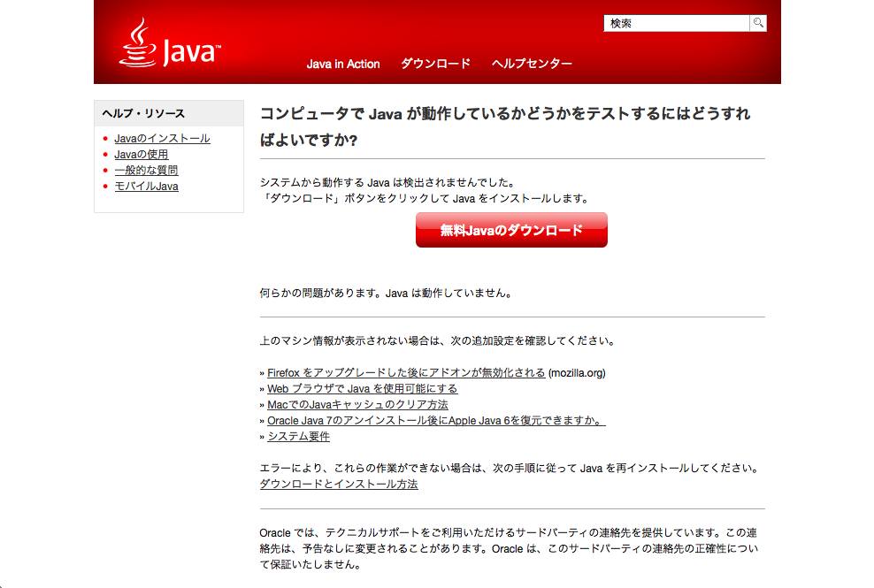Open the Firefox アドオンが無効化される link
This screenshot has height=588, width=874.
(x=406, y=373)
